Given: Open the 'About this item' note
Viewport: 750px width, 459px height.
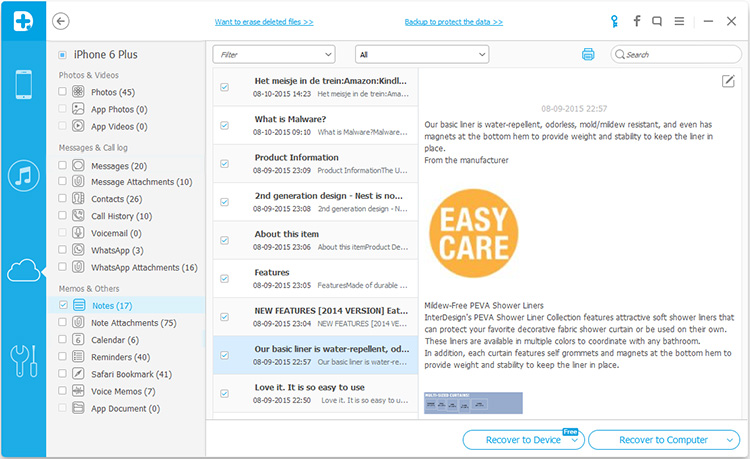Looking at the screenshot, I should coord(316,240).
